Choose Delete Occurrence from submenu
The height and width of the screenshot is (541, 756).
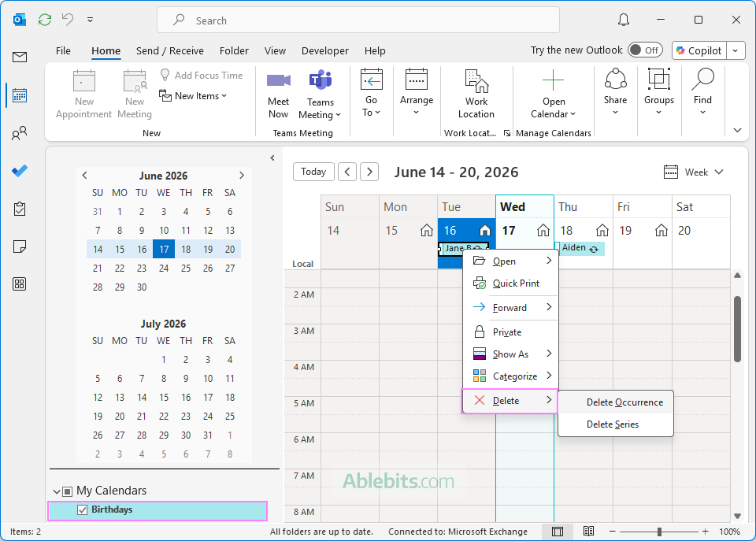coord(616,402)
